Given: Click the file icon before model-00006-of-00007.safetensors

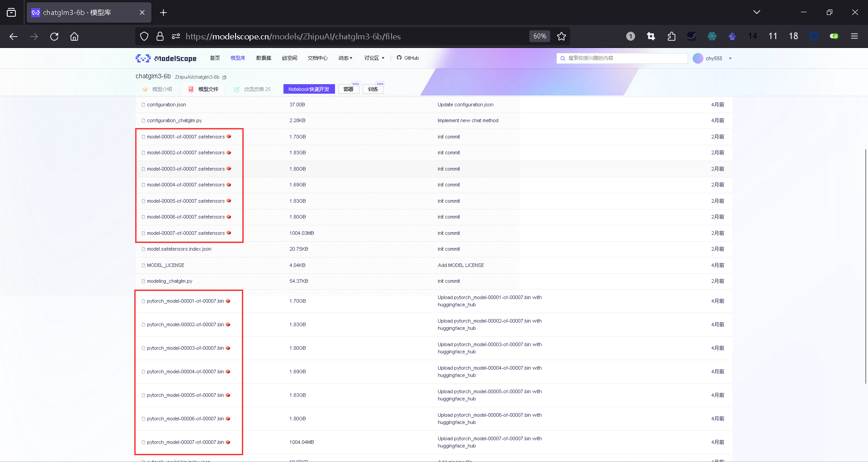Looking at the screenshot, I should [x=143, y=217].
